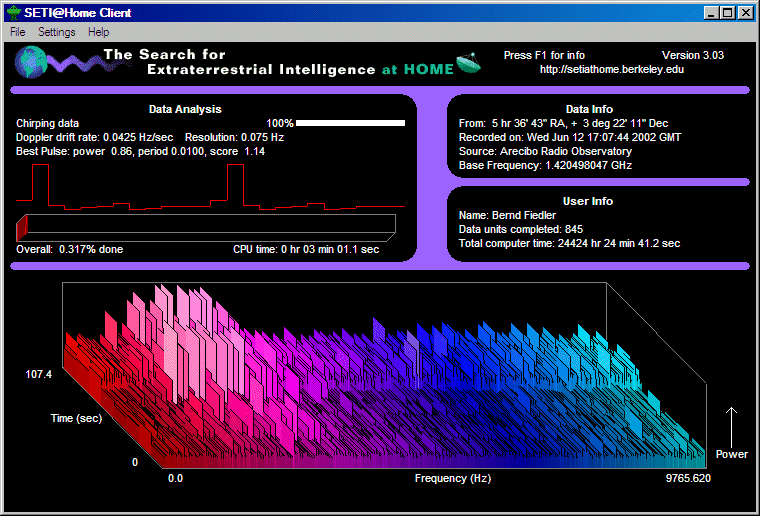
Task: Close the SETI@Home Client window
Action: pos(745,13)
